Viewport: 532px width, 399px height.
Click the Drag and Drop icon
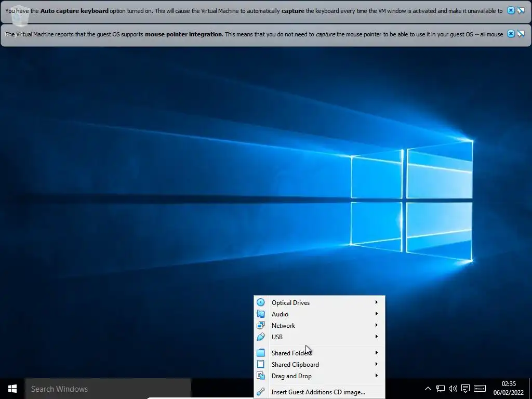[x=261, y=376]
